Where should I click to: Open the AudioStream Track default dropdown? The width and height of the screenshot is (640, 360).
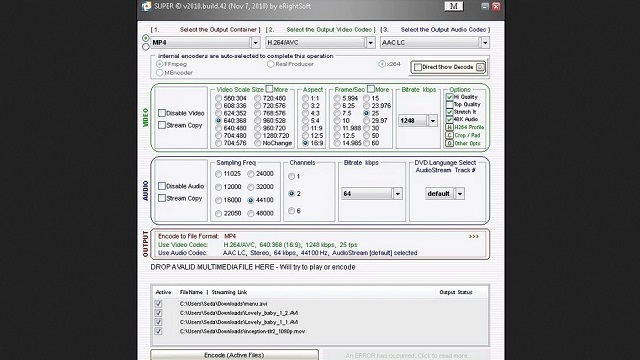460,193
